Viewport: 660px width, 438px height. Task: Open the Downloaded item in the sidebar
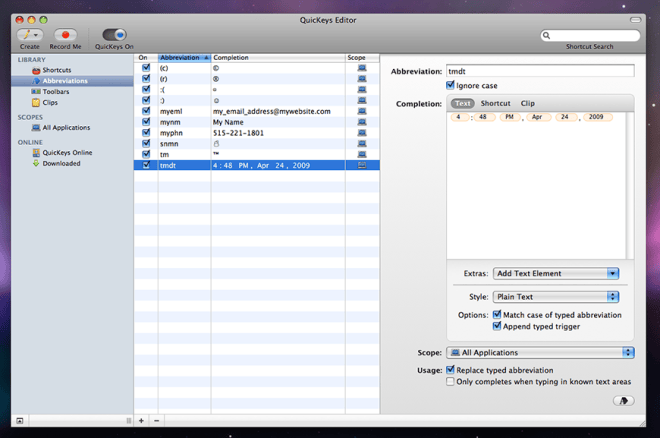(57, 163)
